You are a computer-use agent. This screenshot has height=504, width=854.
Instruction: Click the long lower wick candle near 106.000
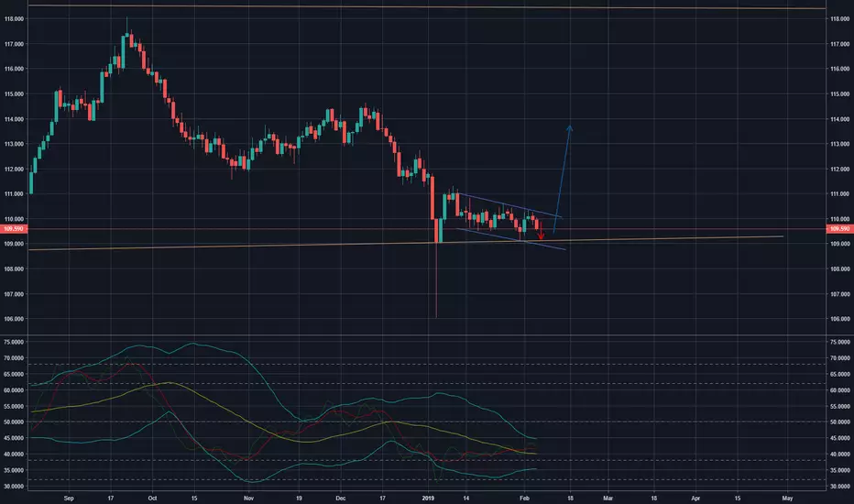(x=436, y=268)
